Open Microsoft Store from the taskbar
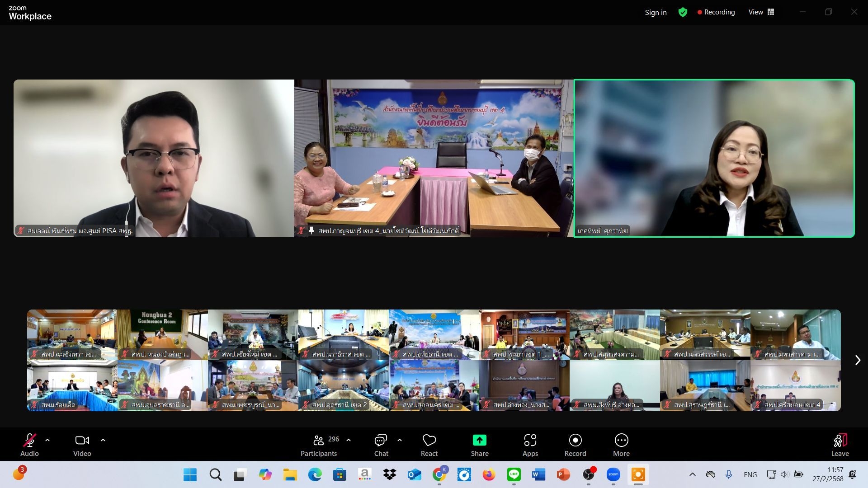Viewport: 868px width, 488px height. (x=340, y=474)
